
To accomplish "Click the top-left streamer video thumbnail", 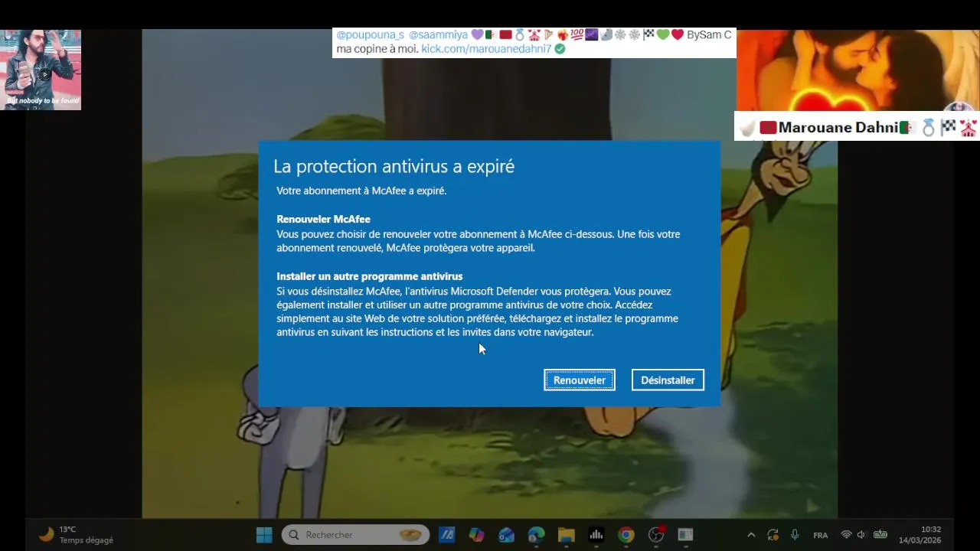I will pos(41,70).
